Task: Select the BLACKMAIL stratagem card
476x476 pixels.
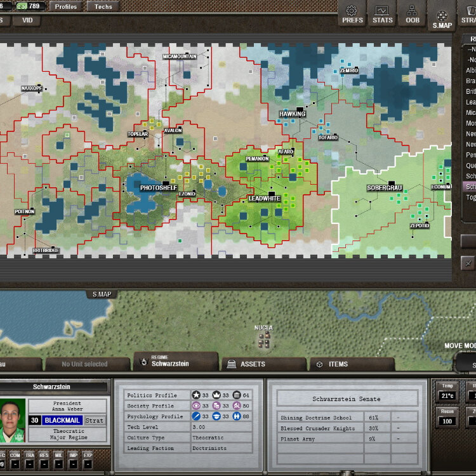Action: click(62, 420)
